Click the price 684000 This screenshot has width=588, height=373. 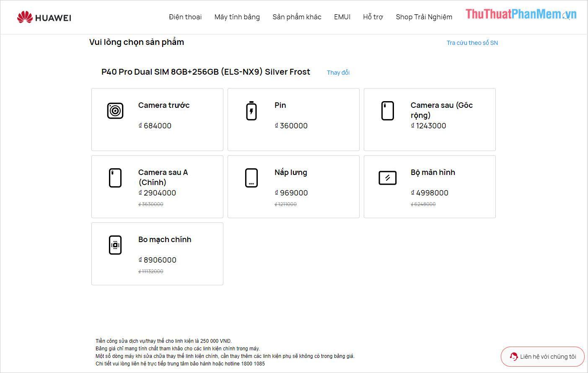(x=155, y=126)
